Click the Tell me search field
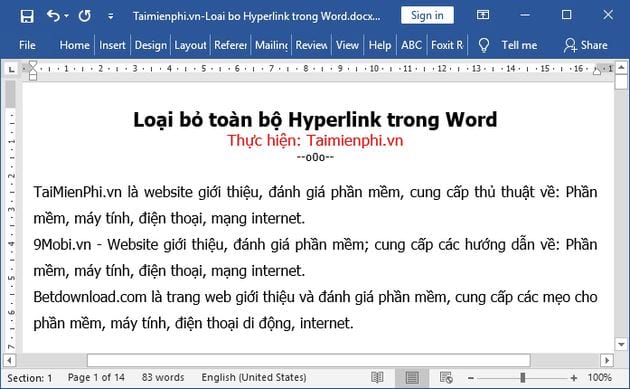630x389 pixels. click(x=519, y=45)
